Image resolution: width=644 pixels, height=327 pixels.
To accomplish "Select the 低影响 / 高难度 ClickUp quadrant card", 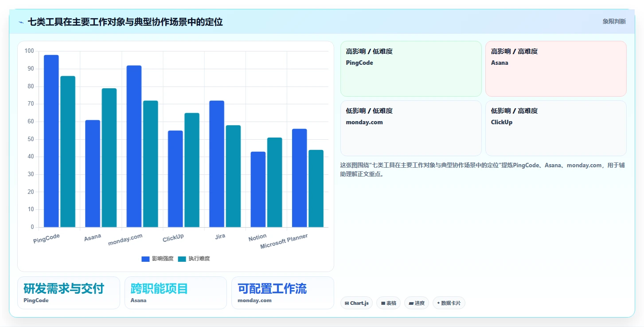I will click(x=556, y=128).
